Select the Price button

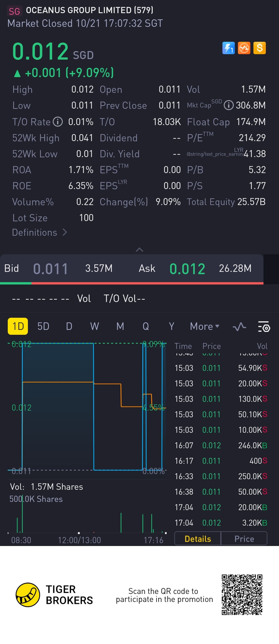pyautogui.click(x=244, y=539)
